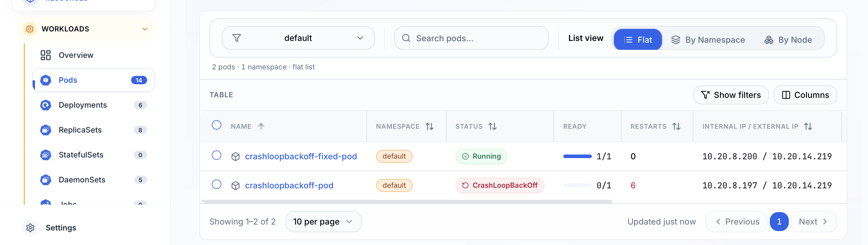Click the Deployments count badge 6

140,105
